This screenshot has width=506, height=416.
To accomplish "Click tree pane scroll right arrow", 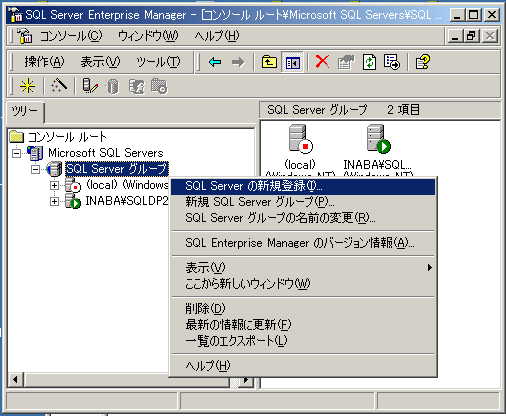I will coord(246,380).
